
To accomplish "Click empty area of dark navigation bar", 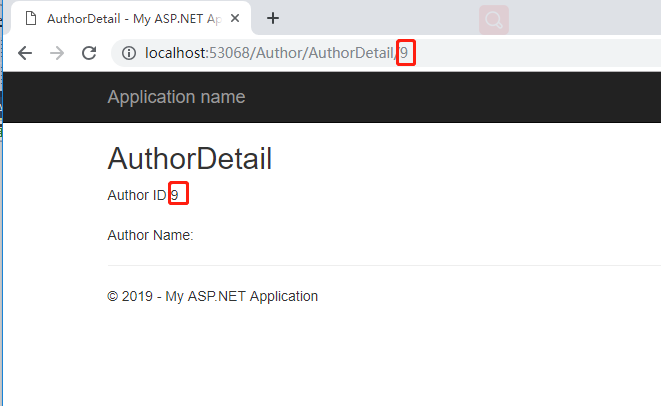I will [x=450, y=97].
